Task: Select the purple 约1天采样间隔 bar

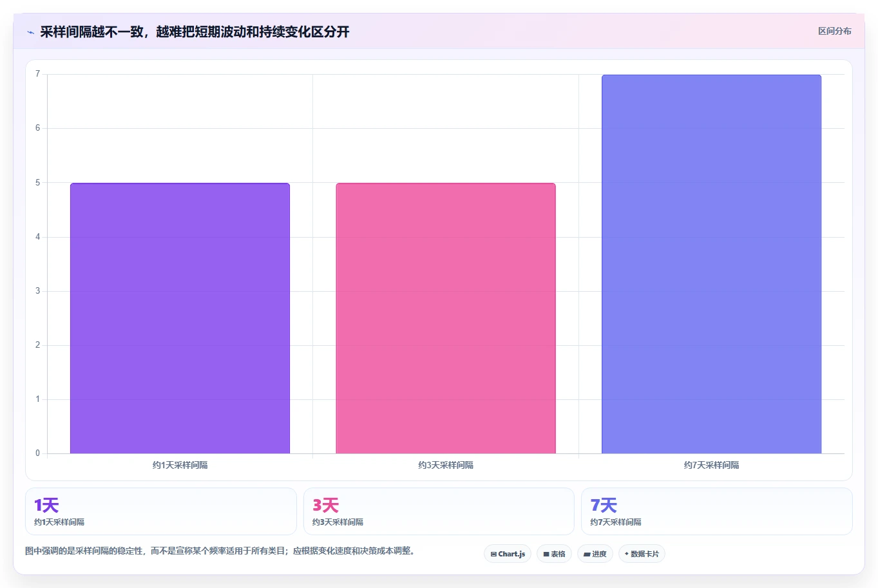Action: coord(180,318)
